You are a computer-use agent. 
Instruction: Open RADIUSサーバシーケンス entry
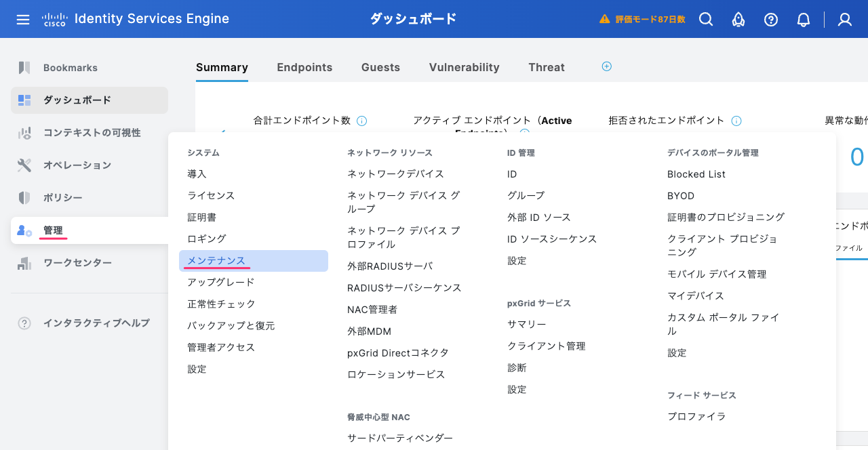(404, 288)
